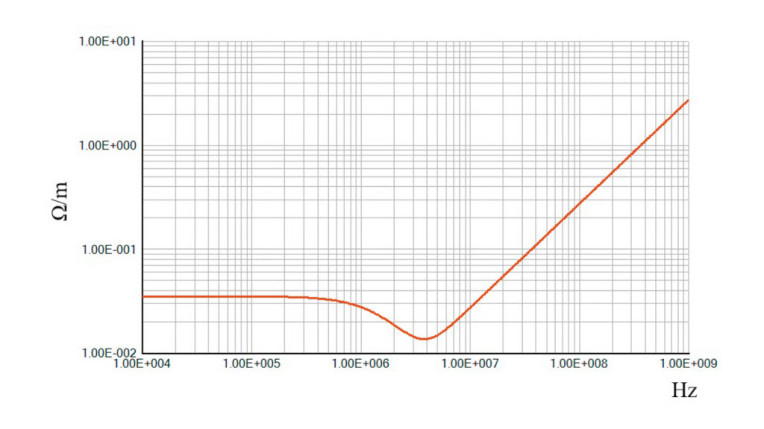The image size is (764, 429).
Task: Click the 1.00E+009 x-axis tick label
Action: [x=688, y=365]
